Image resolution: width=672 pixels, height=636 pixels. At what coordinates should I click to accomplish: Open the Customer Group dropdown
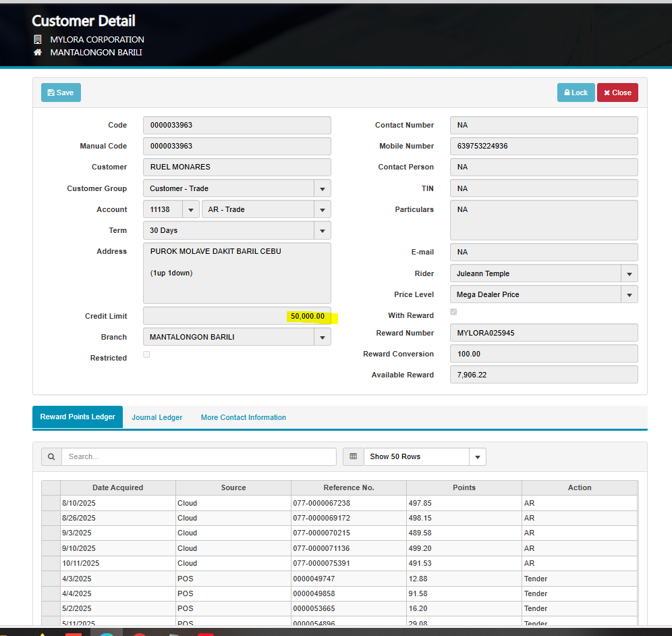point(322,188)
